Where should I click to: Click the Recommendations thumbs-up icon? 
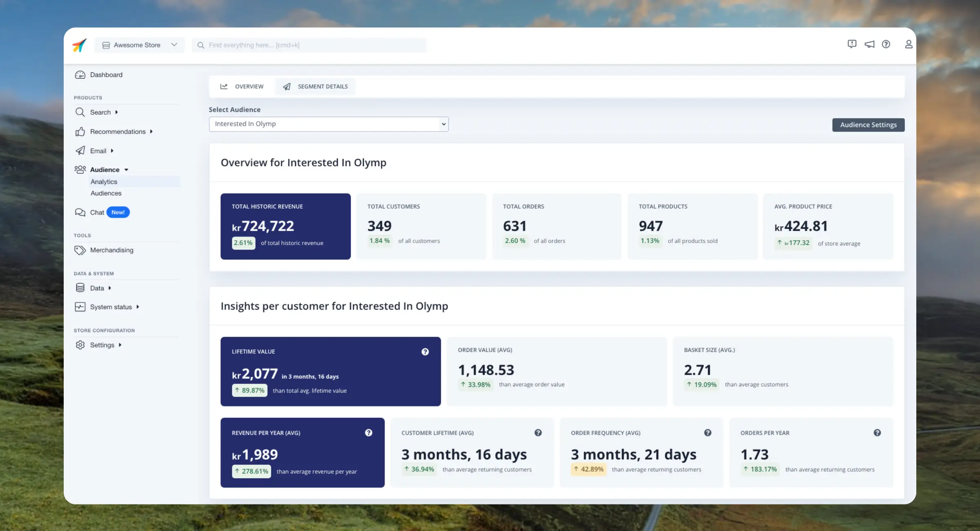(80, 132)
